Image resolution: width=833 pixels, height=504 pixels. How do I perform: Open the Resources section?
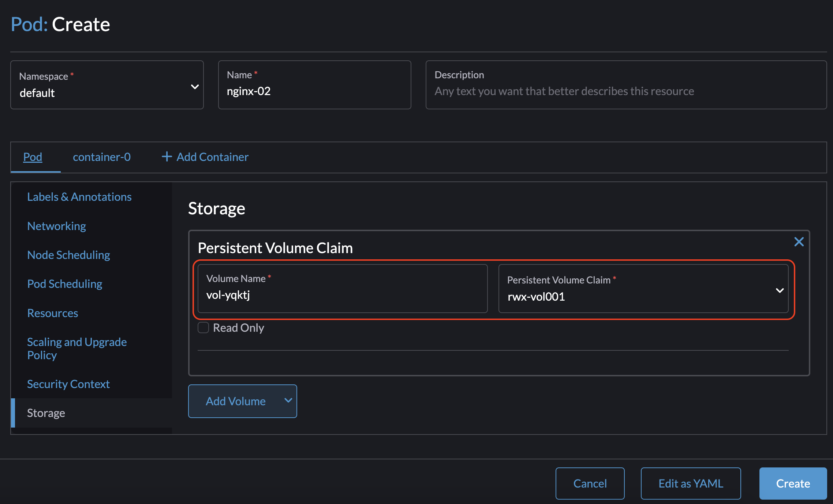coord(52,313)
